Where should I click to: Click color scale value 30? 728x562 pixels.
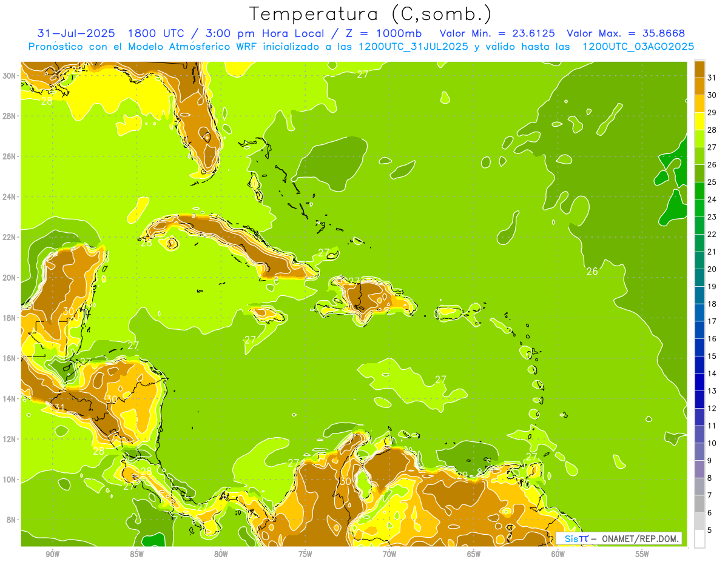pos(712,95)
